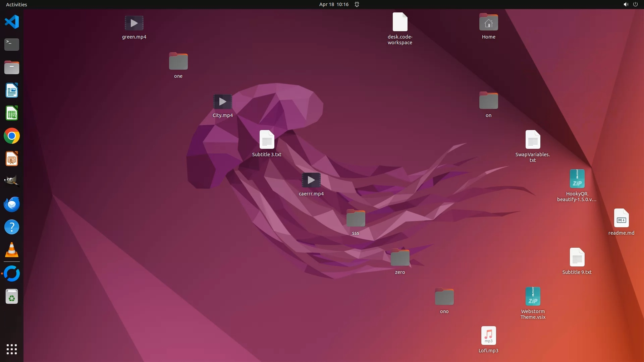Select the green.mp4 video file
Screen dimensions: 644x362
click(x=134, y=23)
